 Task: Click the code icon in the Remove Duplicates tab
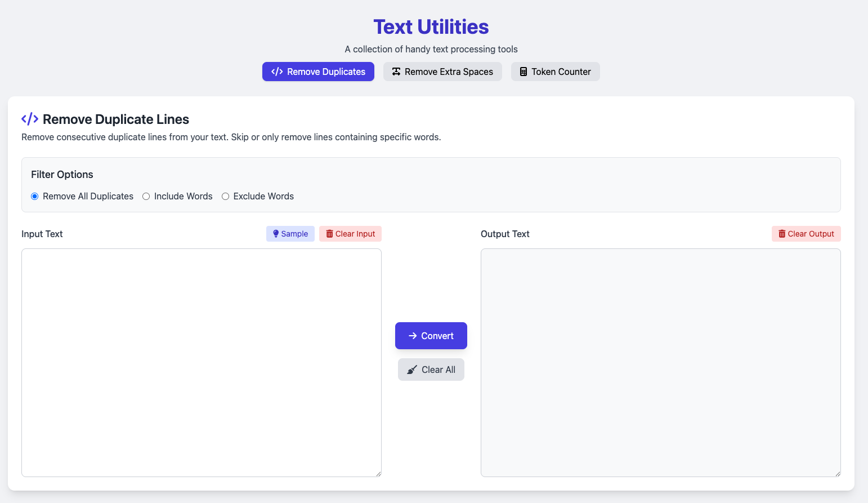coord(276,72)
